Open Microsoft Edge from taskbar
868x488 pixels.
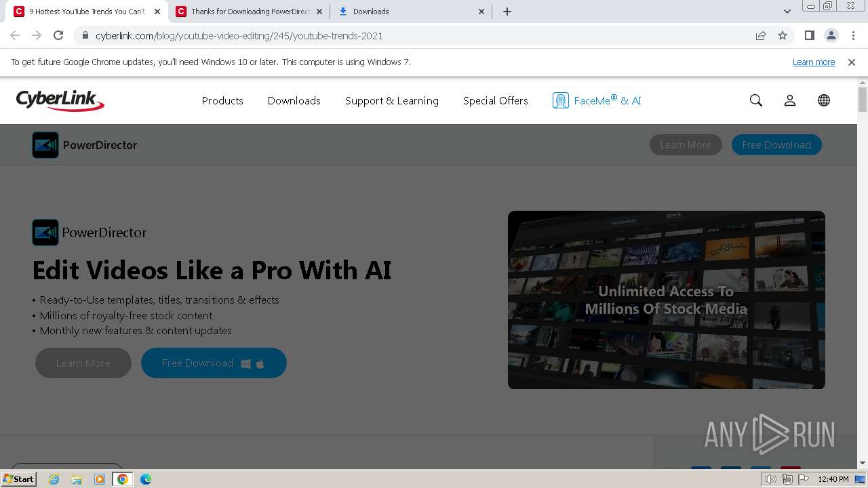point(146,479)
